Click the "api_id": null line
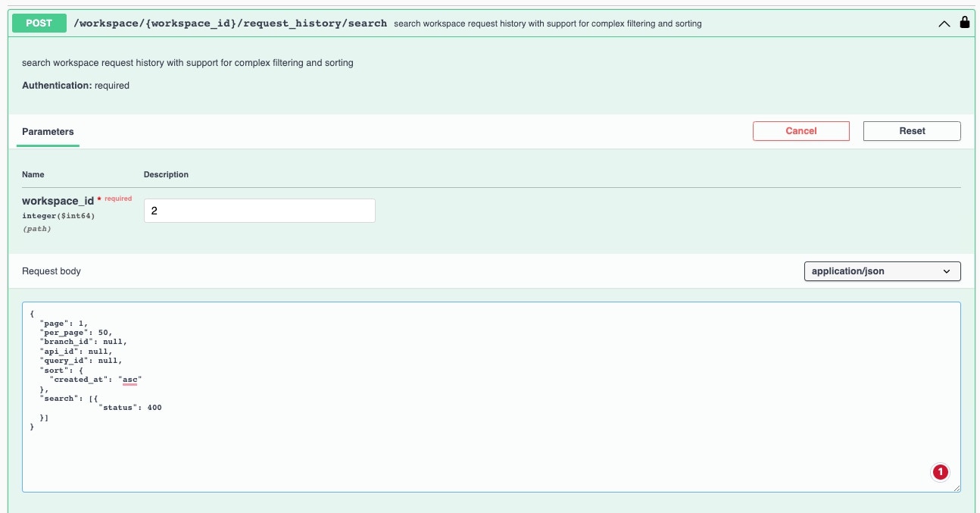Screen dimensions: 980x513 (76, 352)
